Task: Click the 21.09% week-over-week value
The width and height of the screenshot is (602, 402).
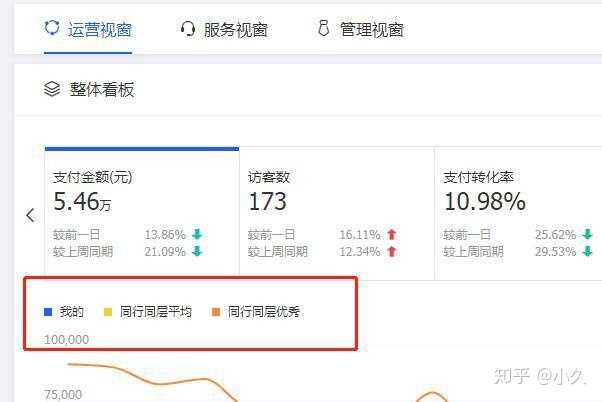Action: pos(165,251)
